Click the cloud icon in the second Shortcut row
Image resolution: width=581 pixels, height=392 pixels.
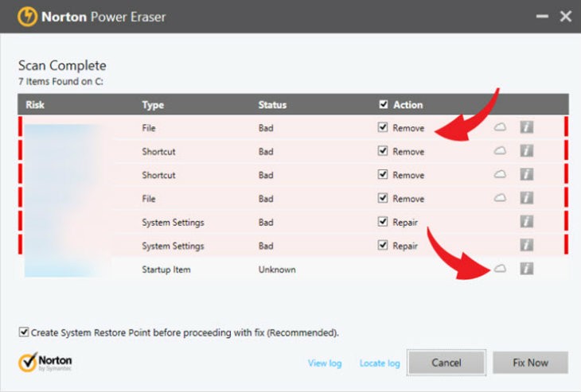pyautogui.click(x=500, y=174)
